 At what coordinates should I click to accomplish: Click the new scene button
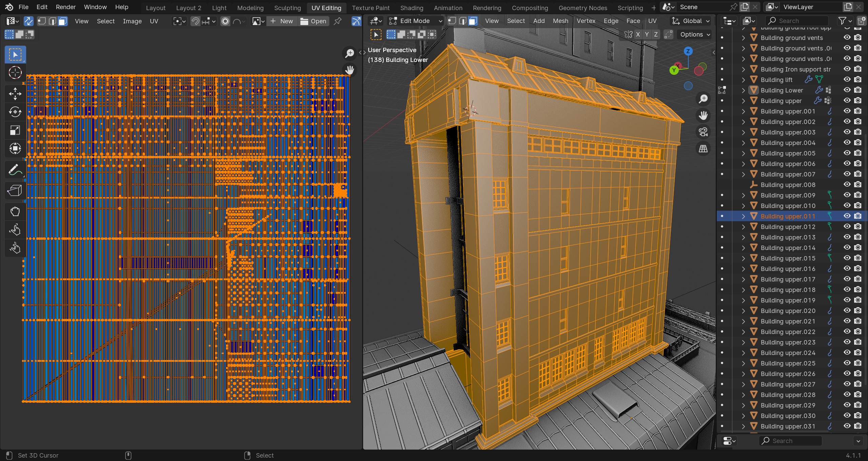pyautogui.click(x=745, y=7)
